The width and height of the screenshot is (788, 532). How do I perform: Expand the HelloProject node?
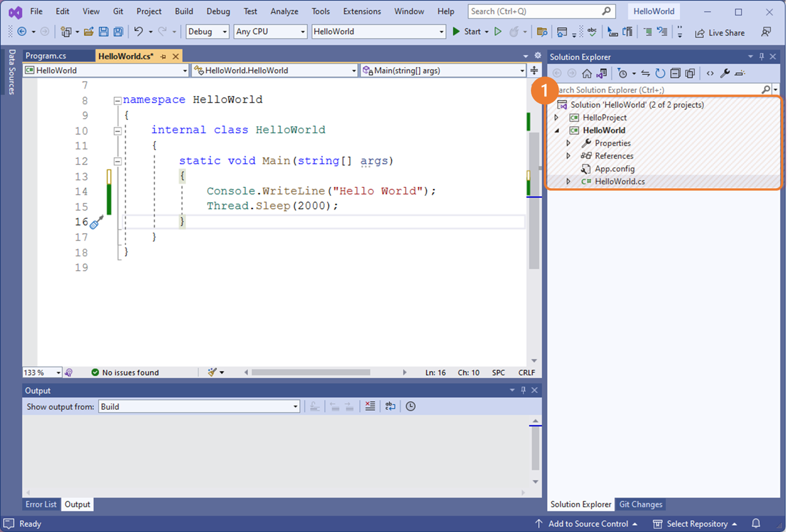[557, 117]
